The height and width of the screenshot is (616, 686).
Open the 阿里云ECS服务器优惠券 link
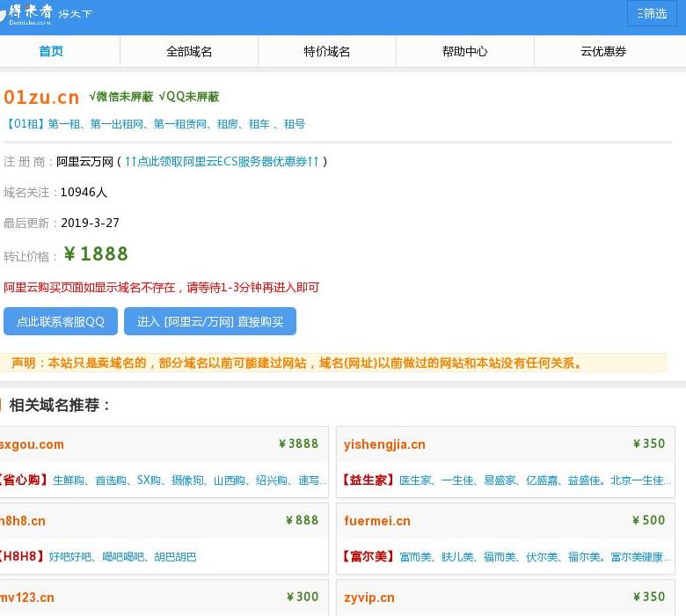tap(222, 162)
